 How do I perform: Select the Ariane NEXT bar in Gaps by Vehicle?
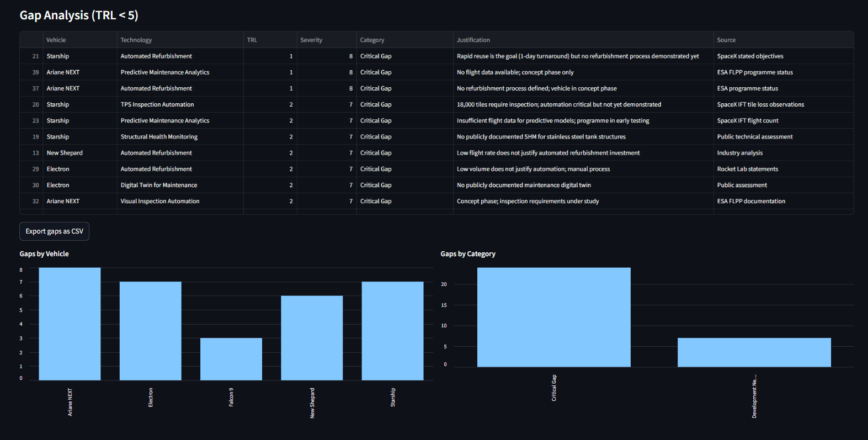[x=70, y=324]
